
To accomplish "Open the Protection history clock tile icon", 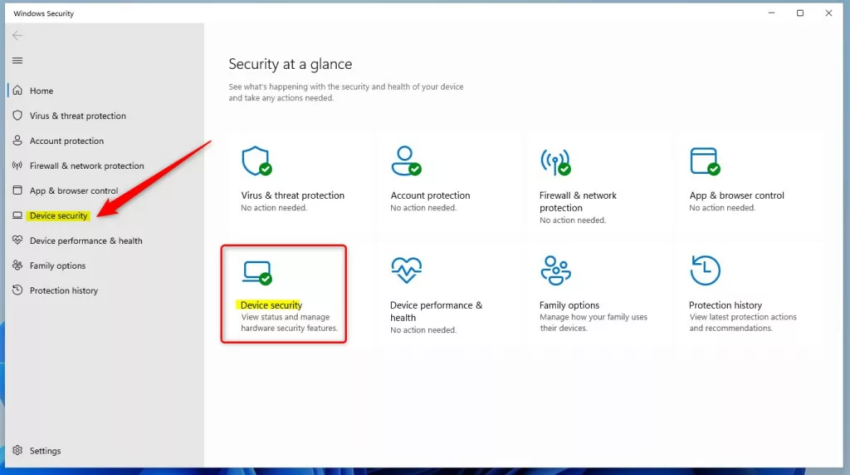I will 705,270.
